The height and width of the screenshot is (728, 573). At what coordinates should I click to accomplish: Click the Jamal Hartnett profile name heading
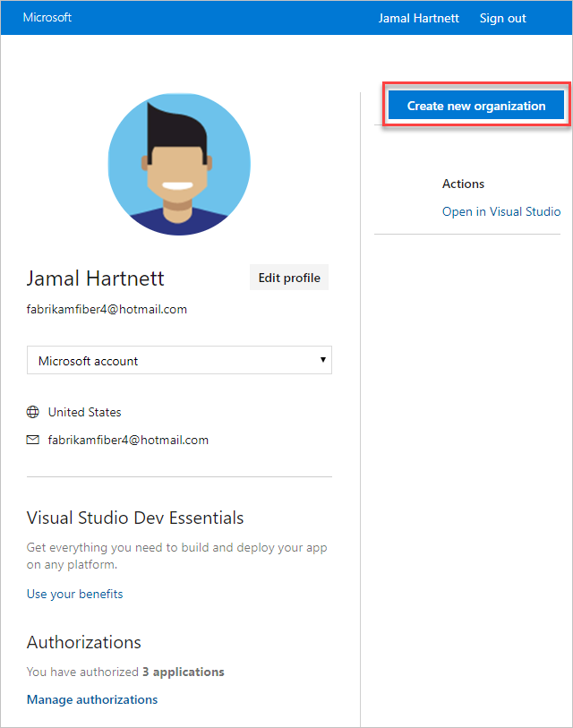click(96, 278)
